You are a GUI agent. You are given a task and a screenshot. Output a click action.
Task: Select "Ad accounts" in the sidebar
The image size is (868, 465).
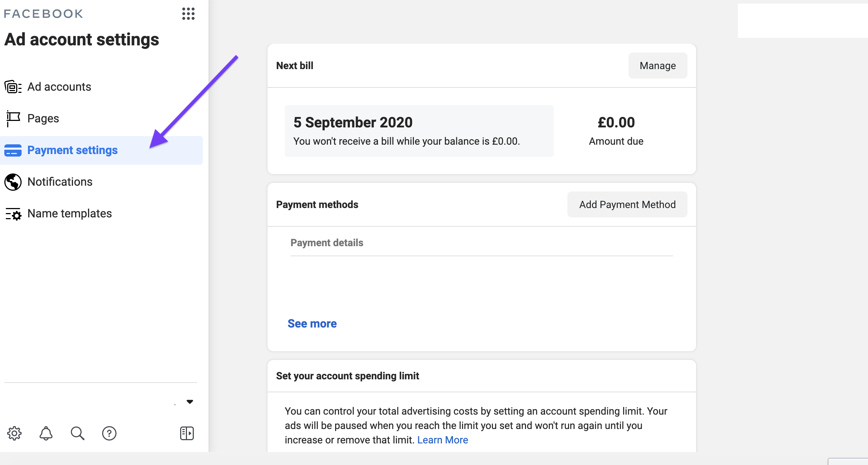click(59, 86)
